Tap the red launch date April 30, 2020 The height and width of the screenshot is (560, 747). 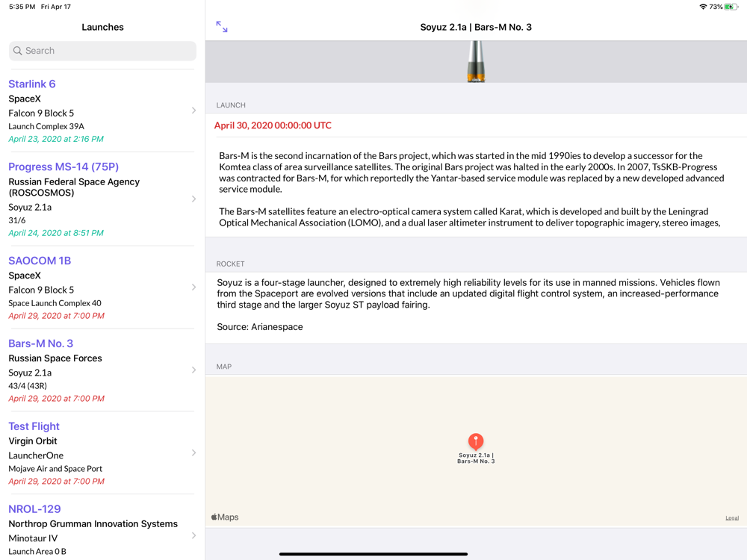(x=273, y=125)
